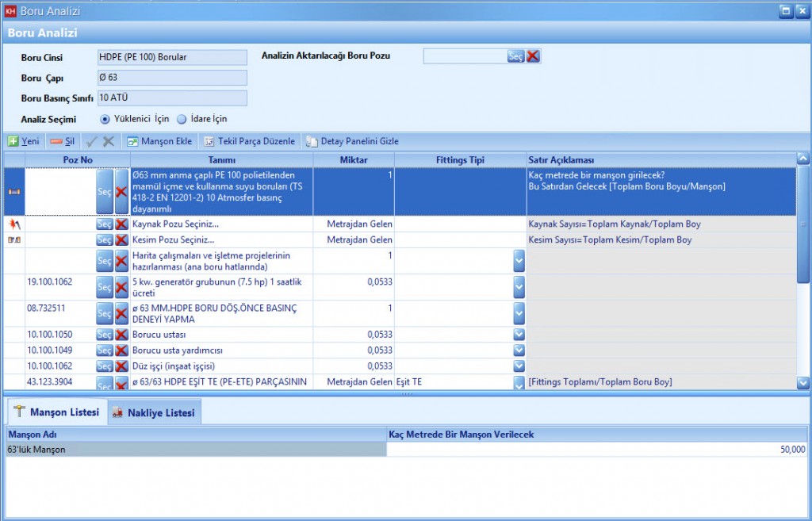Clear the Analizin Aktarılacağı Boru Pozu field with red X

tap(533, 56)
